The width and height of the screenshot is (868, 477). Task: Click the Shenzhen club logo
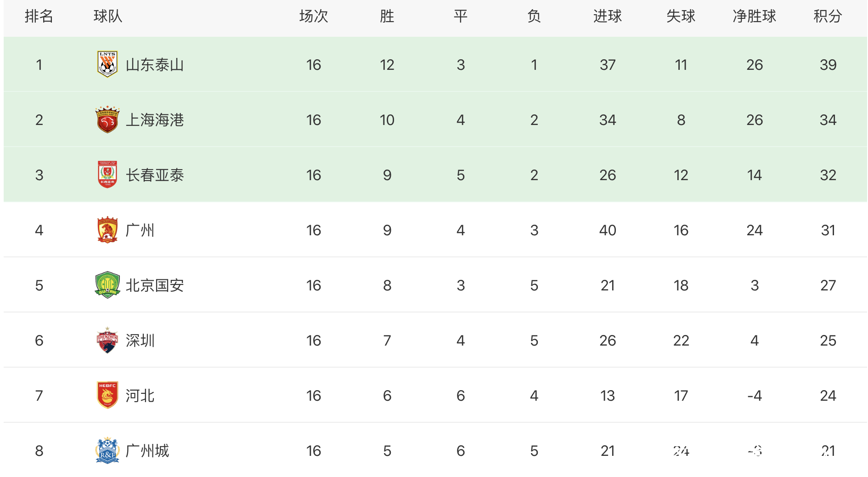coord(107,340)
